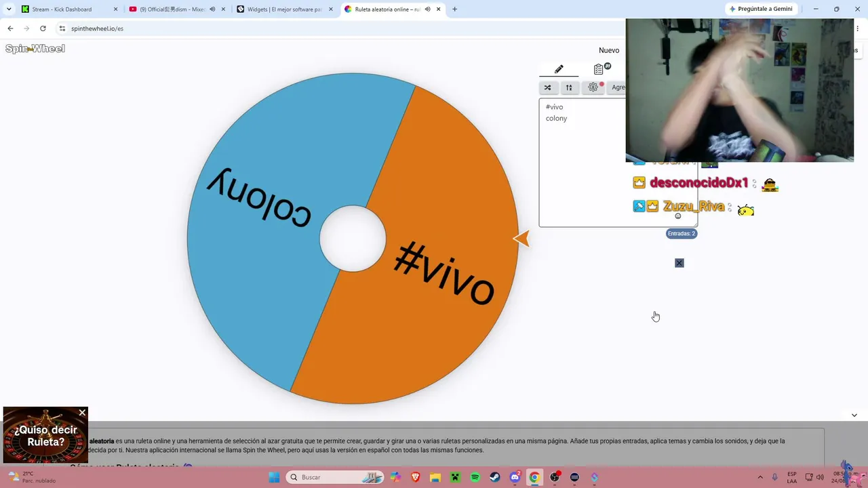This screenshot has width=868, height=488.
Task: Open the tab search dropdown
Action: (x=9, y=9)
